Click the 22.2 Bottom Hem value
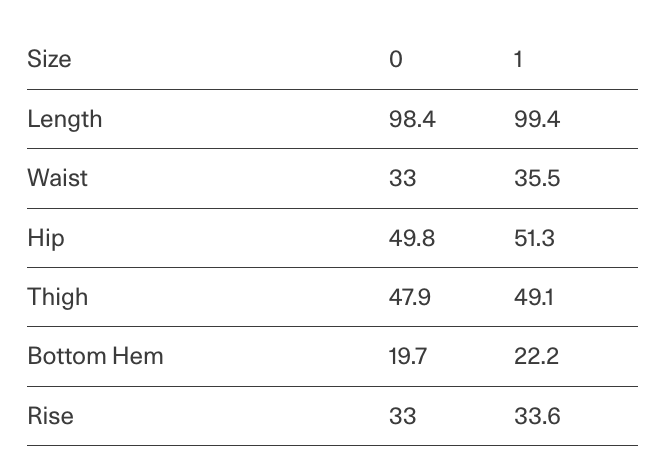Viewport: 660px width, 464px height. pyautogui.click(x=536, y=356)
